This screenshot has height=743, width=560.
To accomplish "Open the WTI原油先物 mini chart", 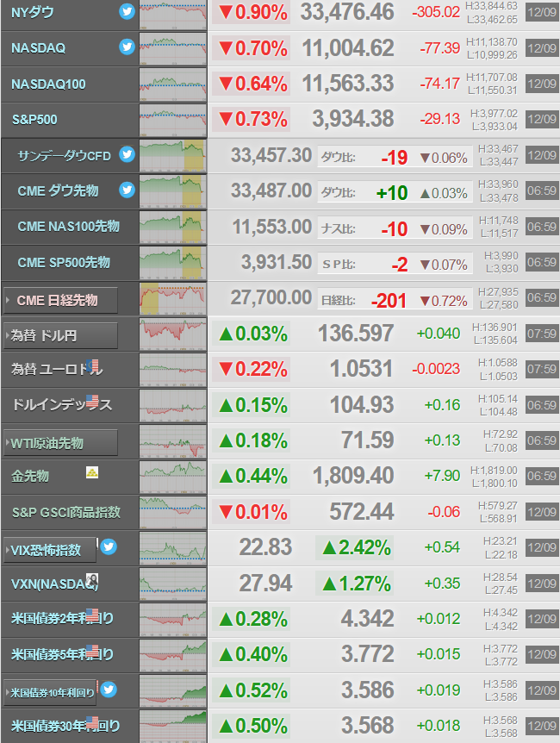I will [x=173, y=441].
